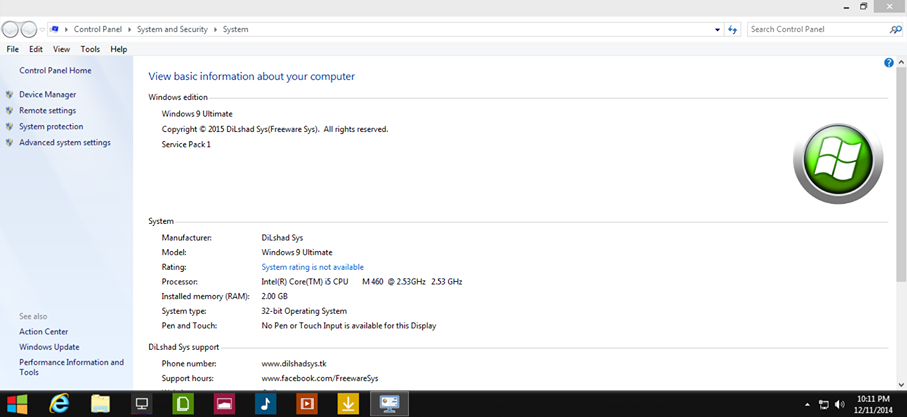Click the volume speaker tray icon
Screen dimensions: 907x417
(840, 404)
